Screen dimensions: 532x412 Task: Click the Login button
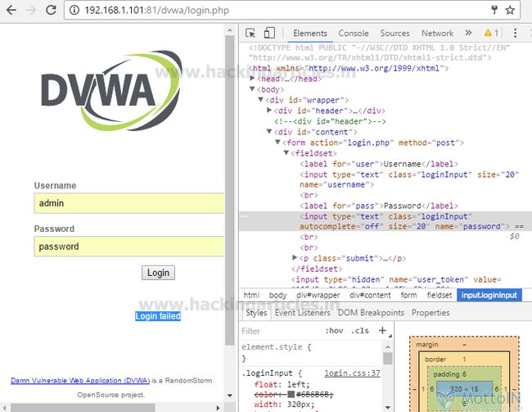click(158, 273)
